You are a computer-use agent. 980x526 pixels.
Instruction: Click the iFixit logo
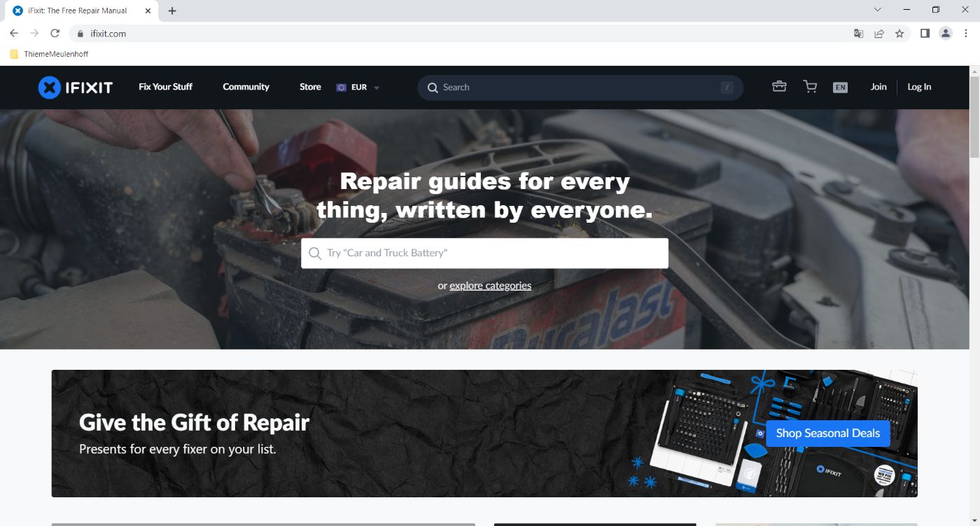[75, 87]
